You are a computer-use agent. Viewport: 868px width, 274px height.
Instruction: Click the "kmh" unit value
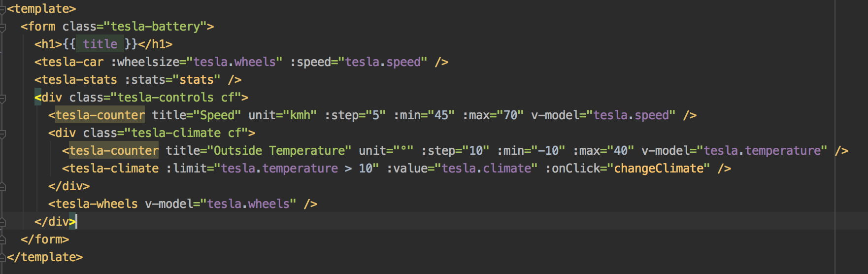[300, 115]
